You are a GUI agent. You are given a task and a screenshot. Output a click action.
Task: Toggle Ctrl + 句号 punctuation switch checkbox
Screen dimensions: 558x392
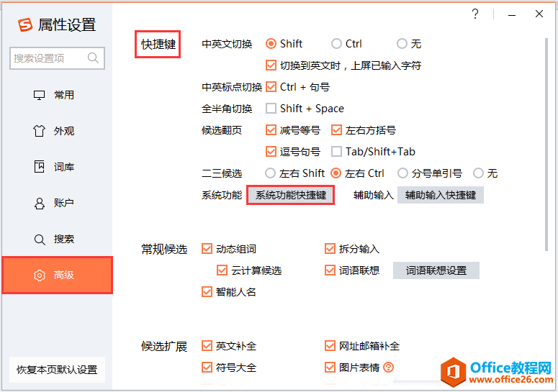pos(271,87)
